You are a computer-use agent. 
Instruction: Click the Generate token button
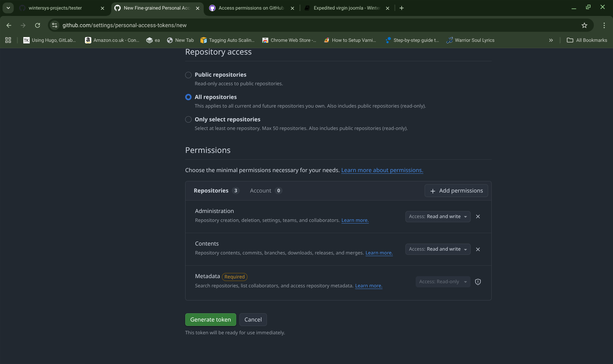210,320
